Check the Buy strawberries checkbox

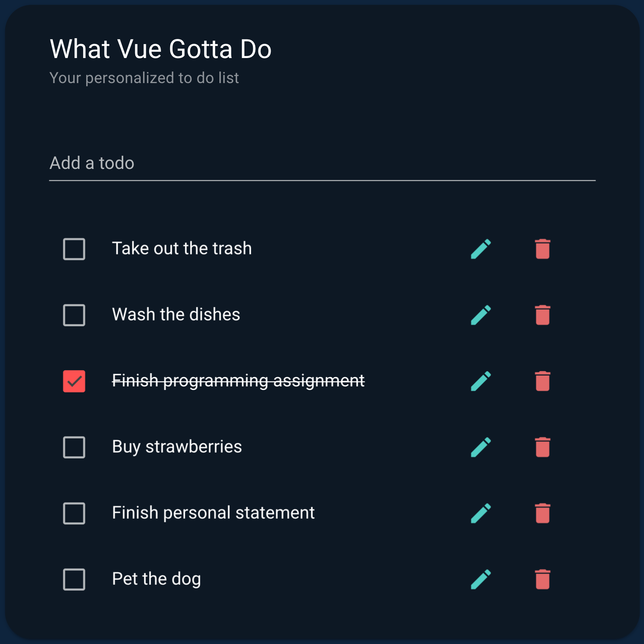74,448
